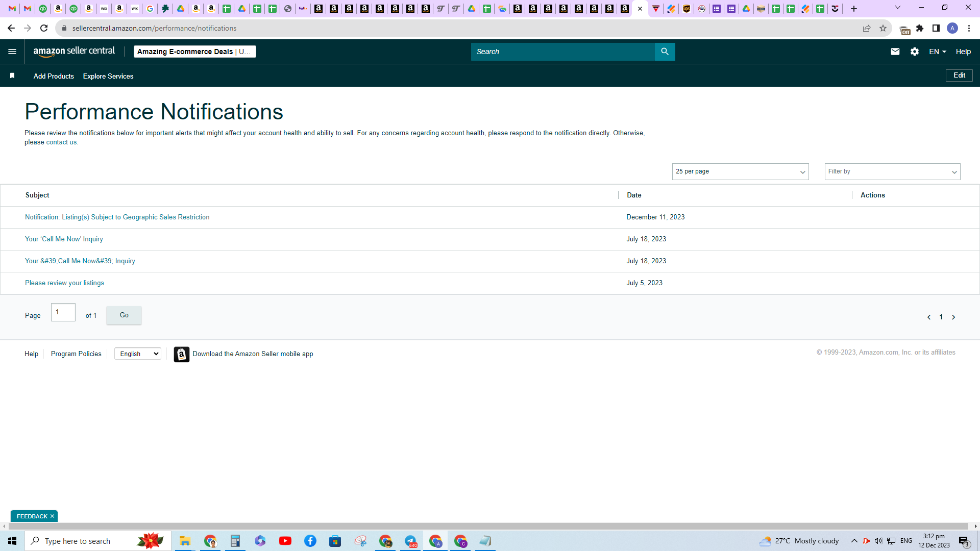980x551 pixels.
Task: Click page number 1 in pagination
Action: click(941, 317)
